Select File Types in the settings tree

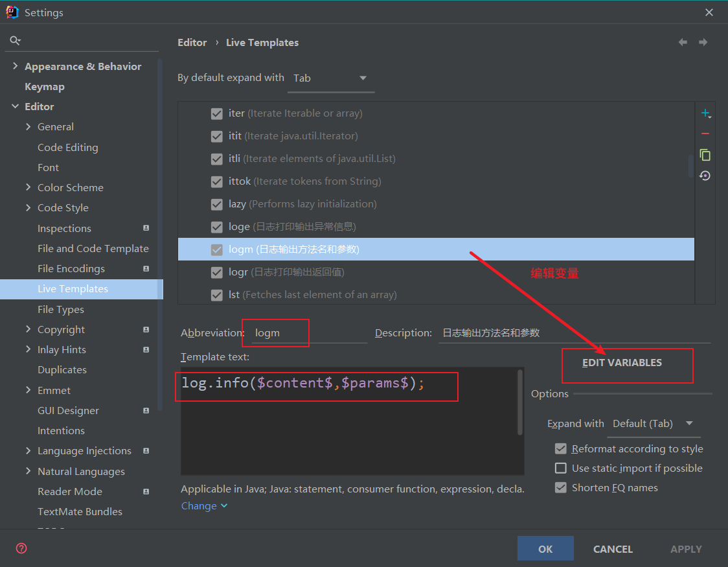point(61,309)
